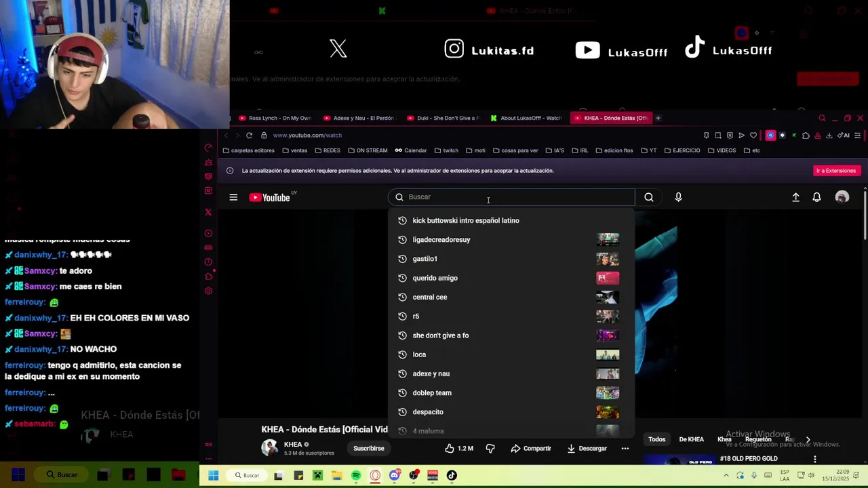Open the 'REDES' bookmark folder
The width and height of the screenshot is (868, 488).
[x=327, y=150]
